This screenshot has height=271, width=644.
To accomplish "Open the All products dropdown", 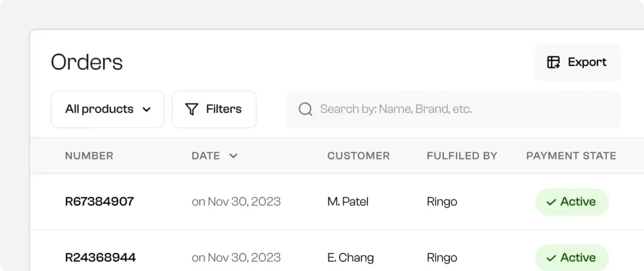I will (x=108, y=109).
